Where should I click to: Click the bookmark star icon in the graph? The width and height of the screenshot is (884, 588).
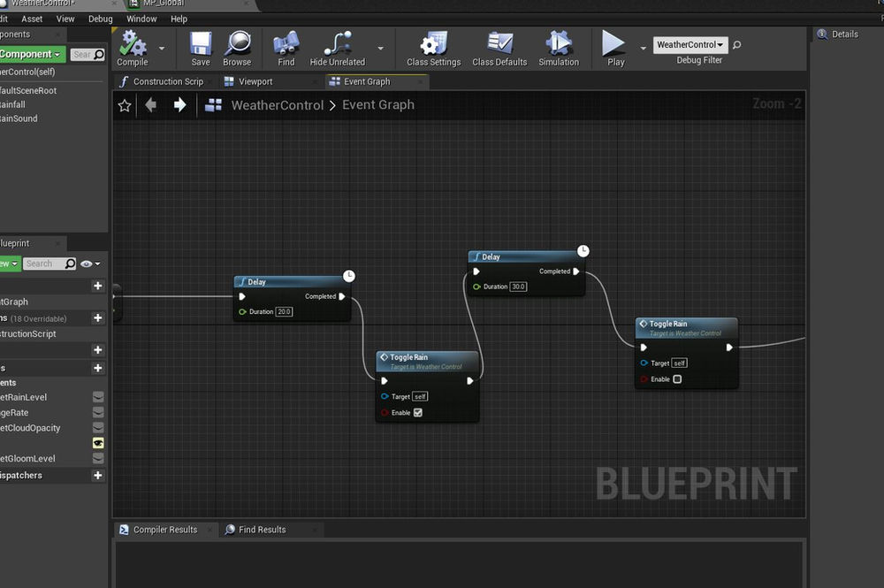tap(125, 105)
